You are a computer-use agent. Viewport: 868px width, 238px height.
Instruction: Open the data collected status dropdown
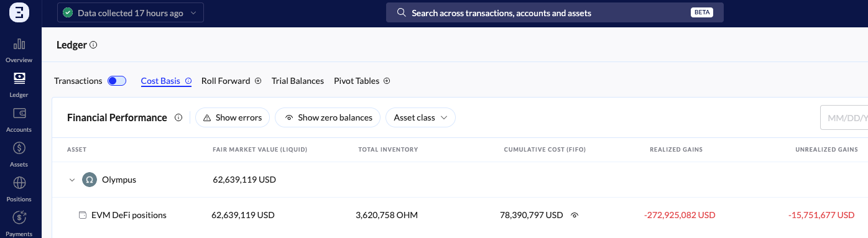click(x=131, y=12)
